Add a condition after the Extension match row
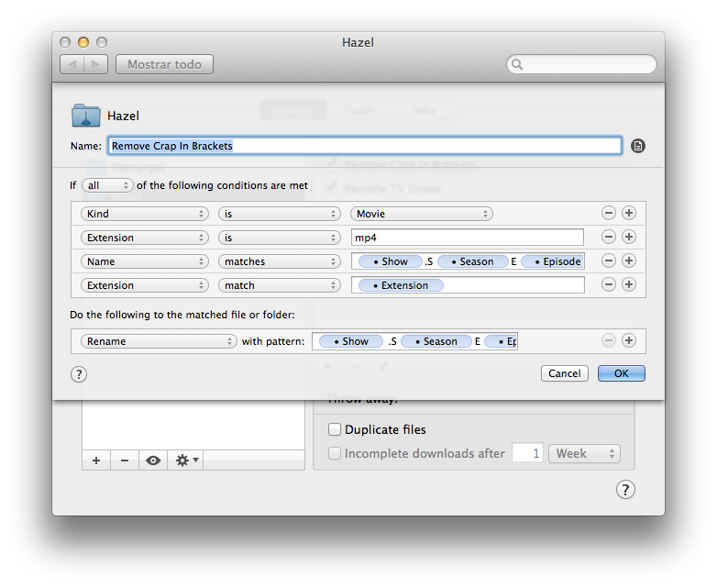 (x=629, y=284)
